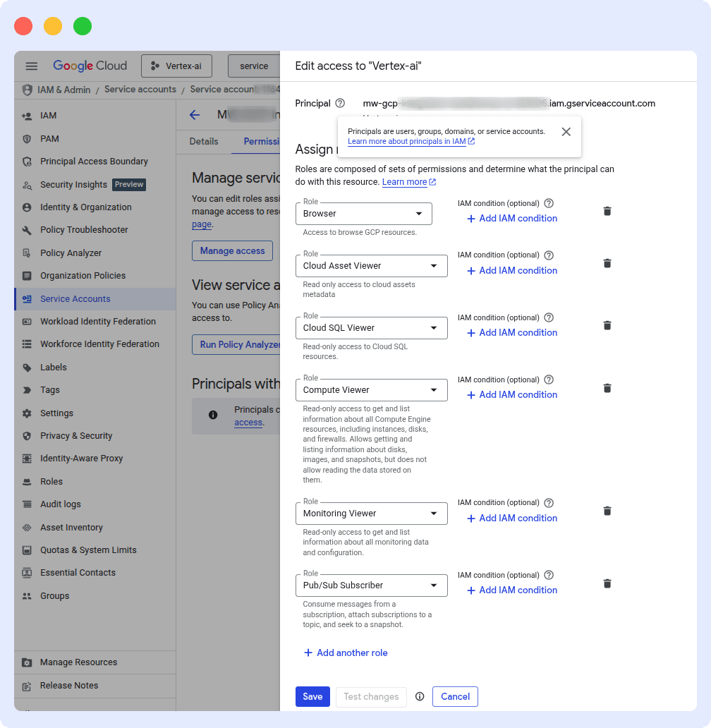Screen dimensions: 711x728
Task: Add IAM condition for the Cloud Asset Viewer role
Action: coord(511,270)
